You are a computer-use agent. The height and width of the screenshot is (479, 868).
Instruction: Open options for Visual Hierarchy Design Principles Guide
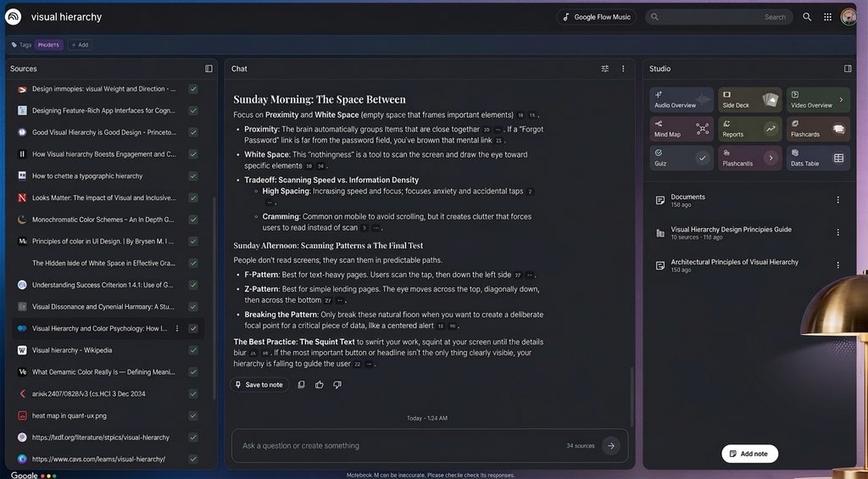pos(838,232)
